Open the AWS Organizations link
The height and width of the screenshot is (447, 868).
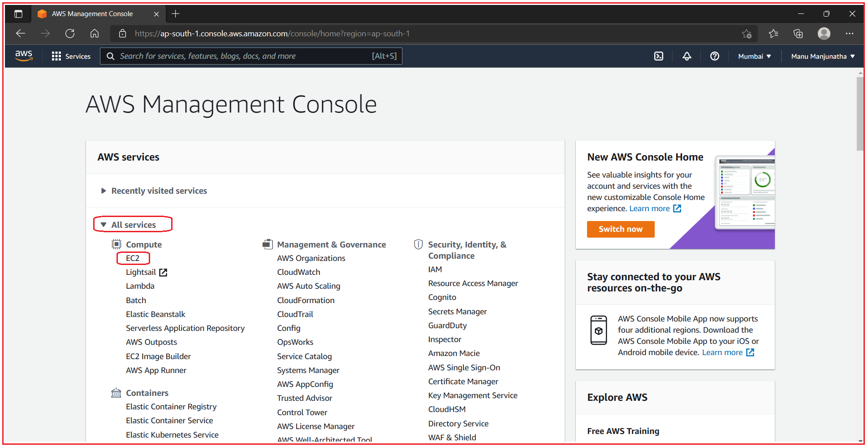coord(311,258)
